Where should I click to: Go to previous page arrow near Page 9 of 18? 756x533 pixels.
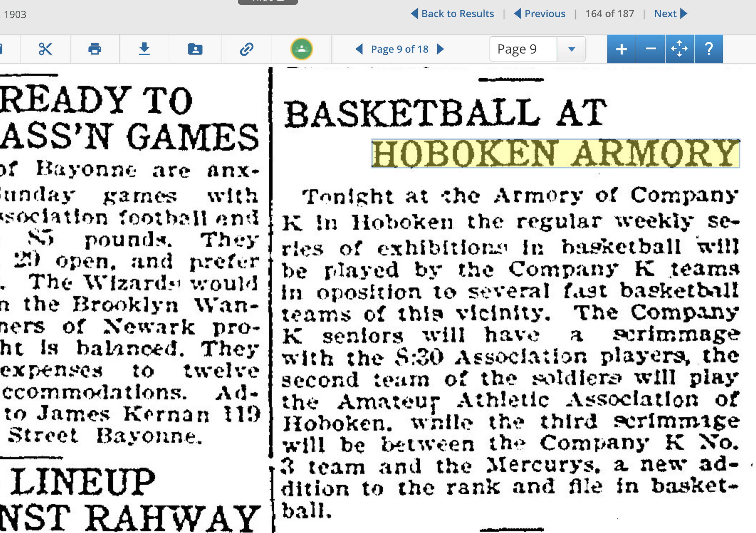(x=359, y=49)
